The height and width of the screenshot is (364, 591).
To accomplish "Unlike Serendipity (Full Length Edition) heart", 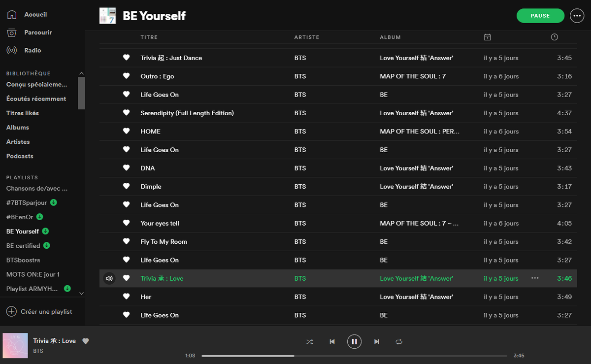I will 126,113.
